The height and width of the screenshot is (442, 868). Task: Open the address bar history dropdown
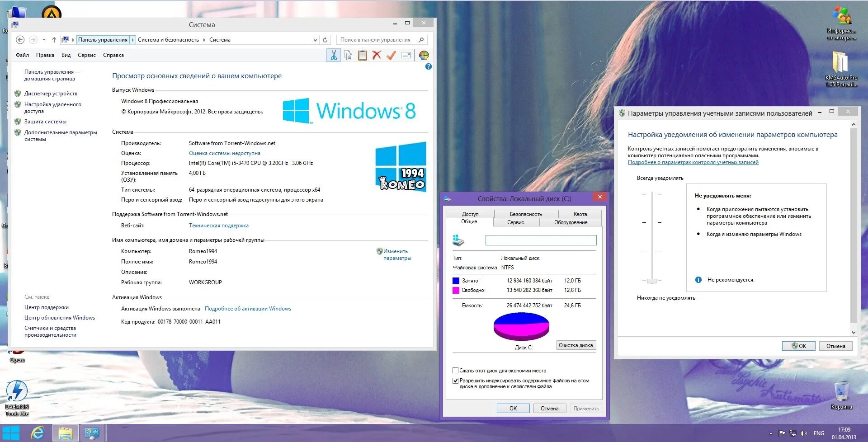tap(315, 40)
